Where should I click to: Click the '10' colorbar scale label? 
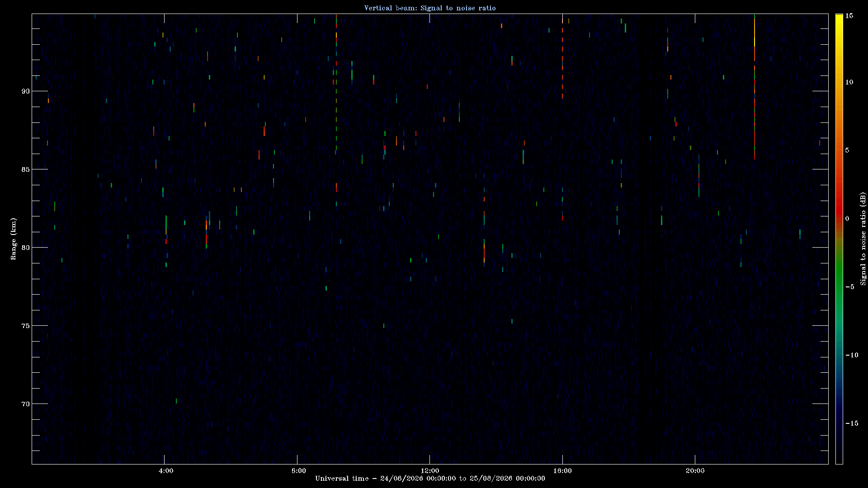pos(849,82)
